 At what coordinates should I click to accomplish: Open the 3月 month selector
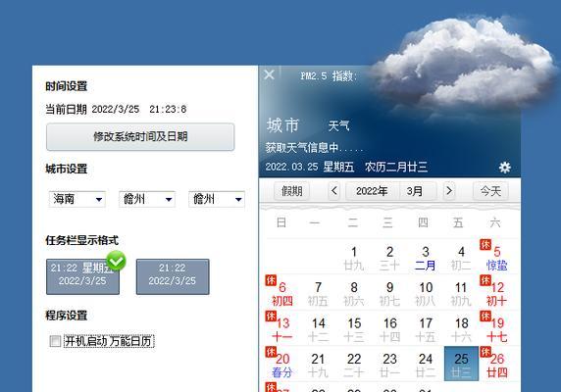coord(418,191)
